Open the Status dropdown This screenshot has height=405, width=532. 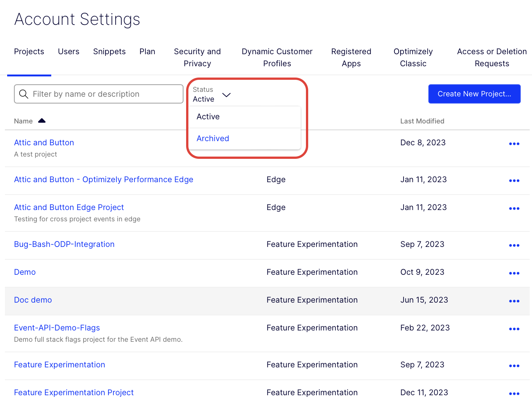(x=226, y=96)
